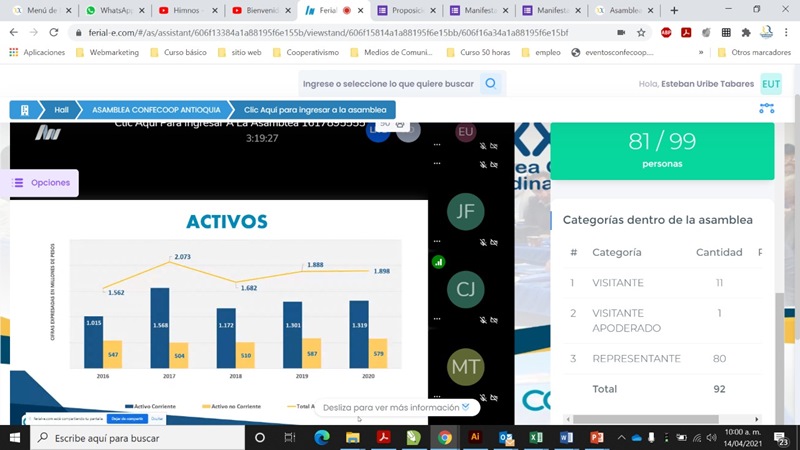Open Task View from taskbar
This screenshot has height=450, width=800.
click(290, 438)
